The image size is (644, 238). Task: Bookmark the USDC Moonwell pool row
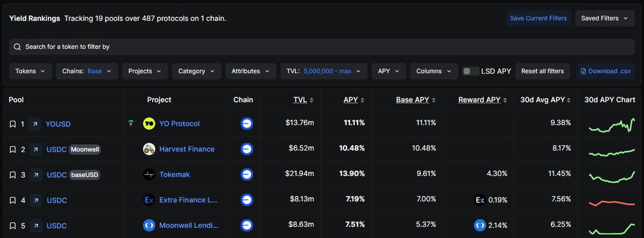pyautogui.click(x=13, y=150)
